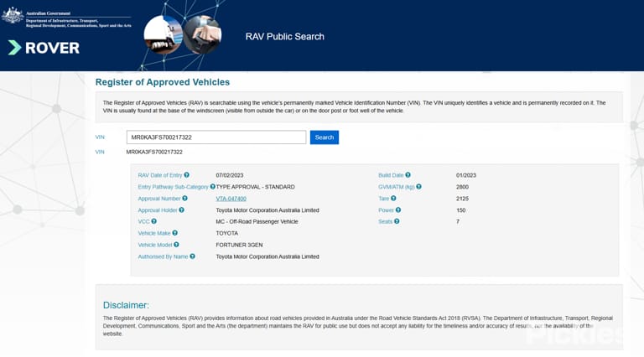Select the build date 01/2023
Image resolution: width=644 pixels, height=357 pixels.
(465, 175)
